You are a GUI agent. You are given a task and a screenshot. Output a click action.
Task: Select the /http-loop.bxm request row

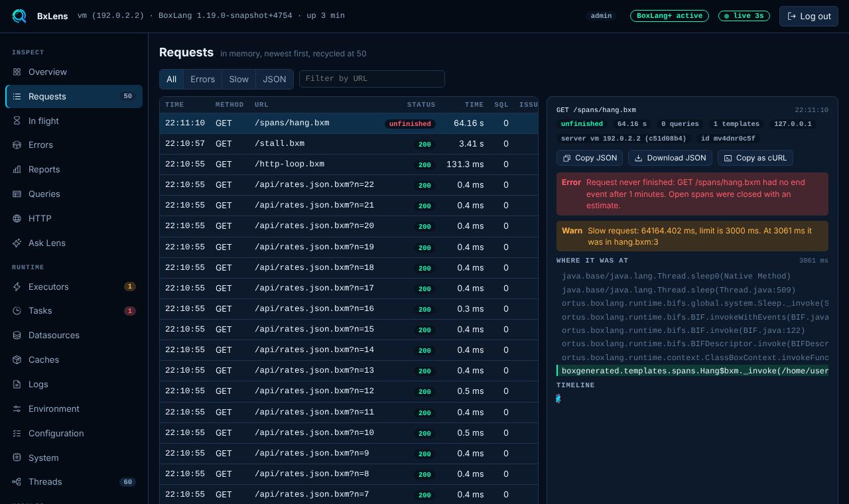tap(349, 164)
